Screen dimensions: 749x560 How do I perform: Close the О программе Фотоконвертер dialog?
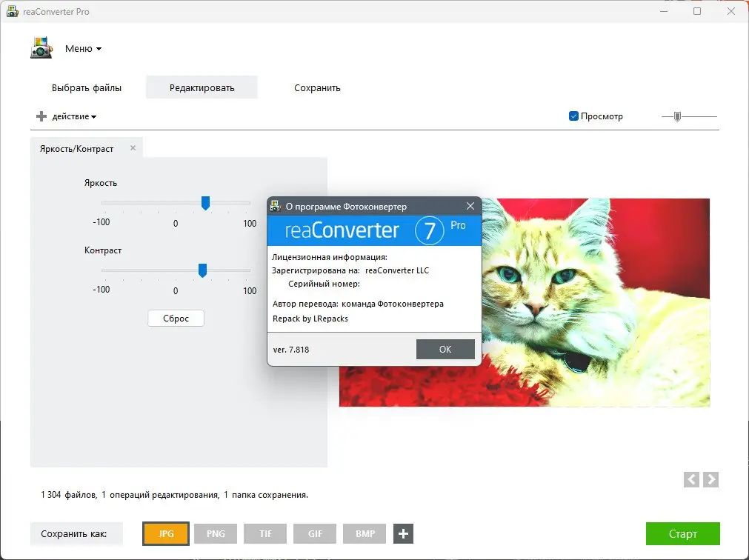click(x=470, y=206)
